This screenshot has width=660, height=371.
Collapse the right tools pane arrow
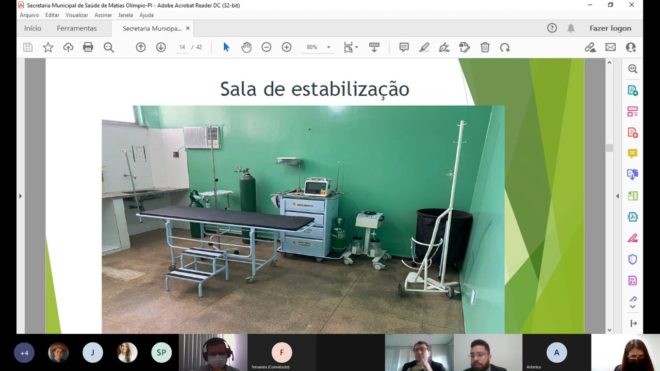click(617, 196)
